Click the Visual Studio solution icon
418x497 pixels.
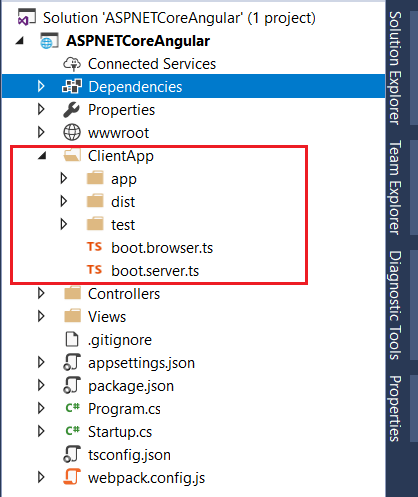[x=26, y=17]
